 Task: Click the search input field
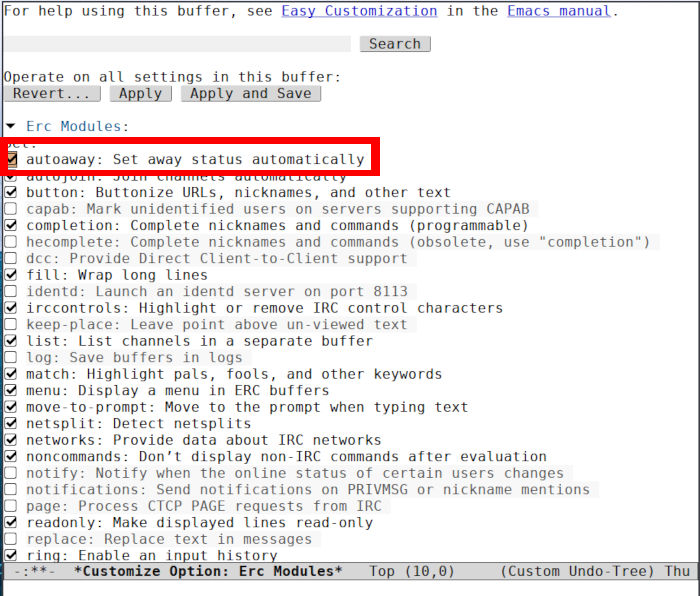tap(177, 44)
